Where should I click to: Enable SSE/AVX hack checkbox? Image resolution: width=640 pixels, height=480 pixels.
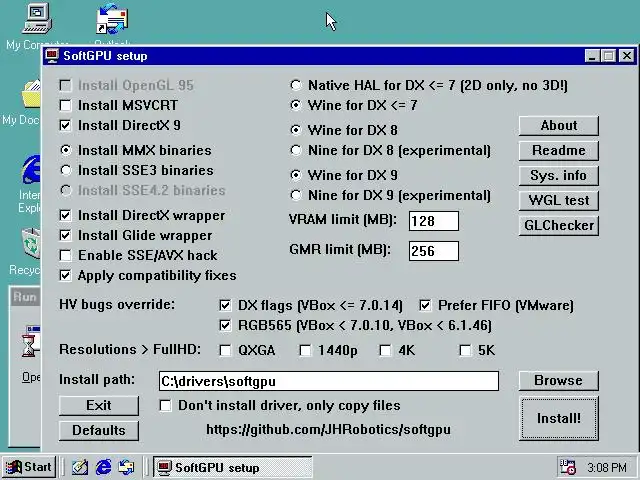tap(65, 256)
